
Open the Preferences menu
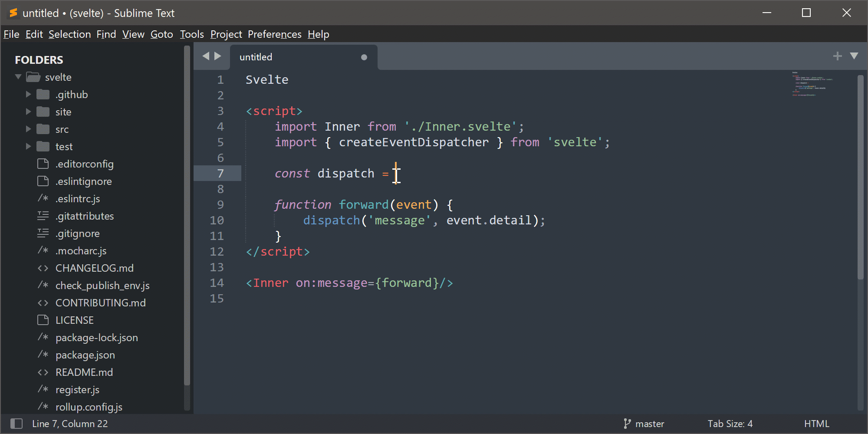(x=274, y=34)
